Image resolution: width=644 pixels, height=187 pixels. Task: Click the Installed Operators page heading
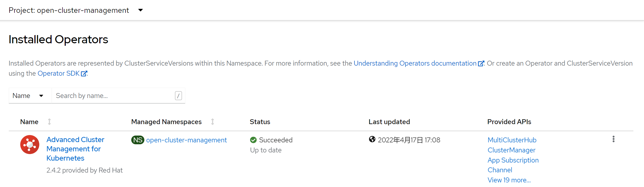pyautogui.click(x=58, y=39)
